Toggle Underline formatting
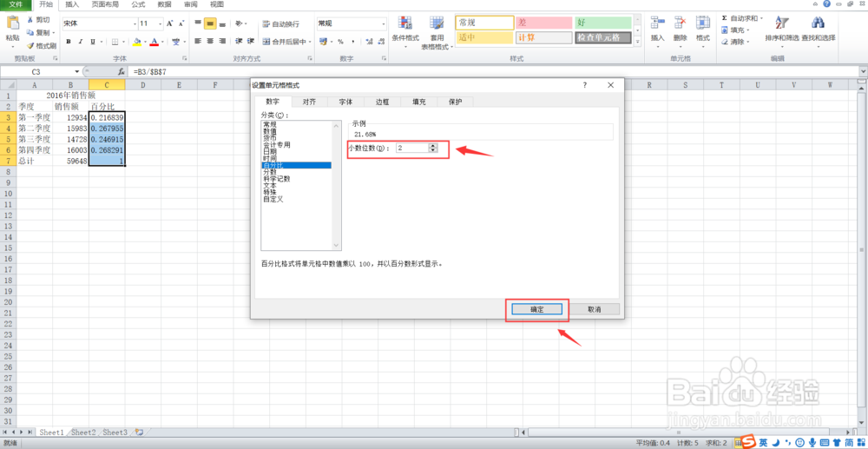868x449 pixels. point(93,42)
